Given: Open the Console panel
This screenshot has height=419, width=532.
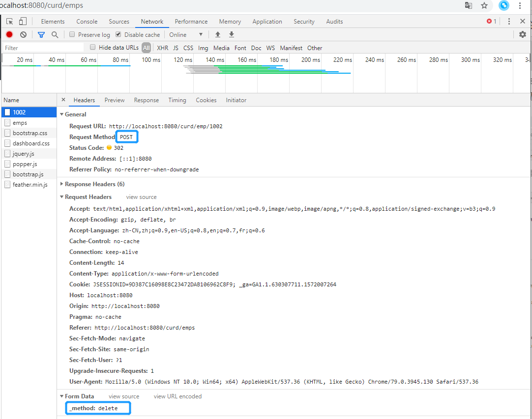Looking at the screenshot, I should pos(87,21).
